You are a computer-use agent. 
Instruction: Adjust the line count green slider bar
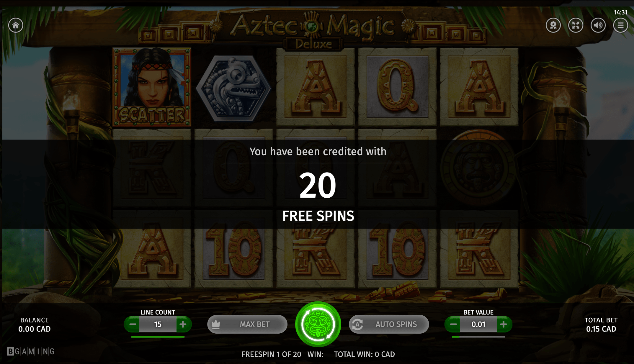[x=158, y=337]
